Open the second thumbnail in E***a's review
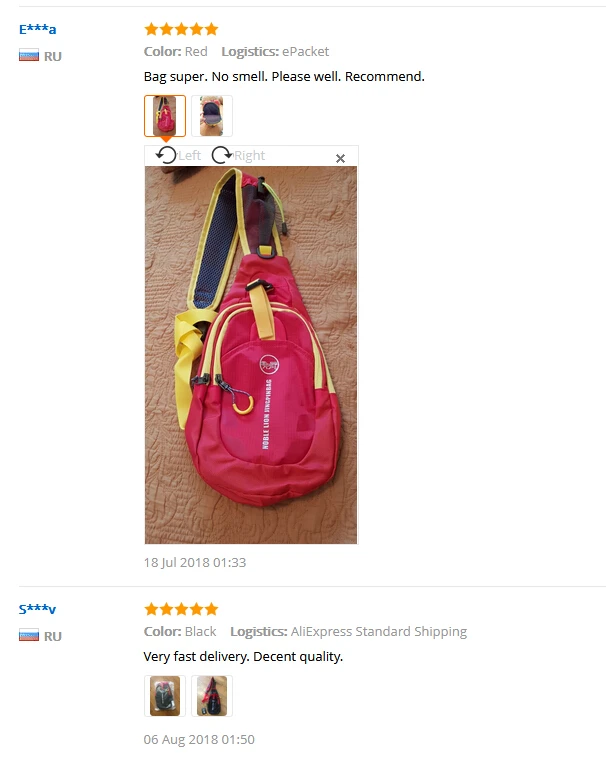The image size is (606, 758). [212, 116]
